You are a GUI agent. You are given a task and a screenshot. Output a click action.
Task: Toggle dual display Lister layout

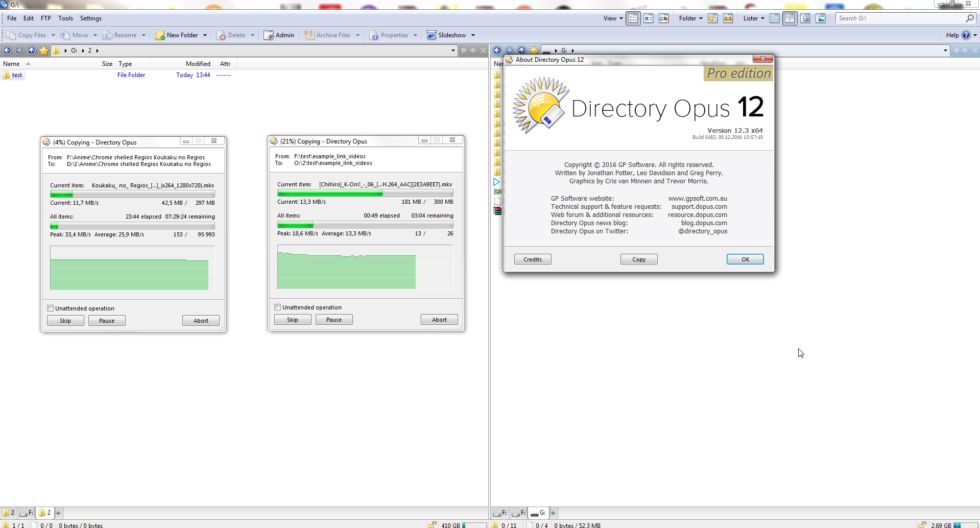tap(790, 18)
